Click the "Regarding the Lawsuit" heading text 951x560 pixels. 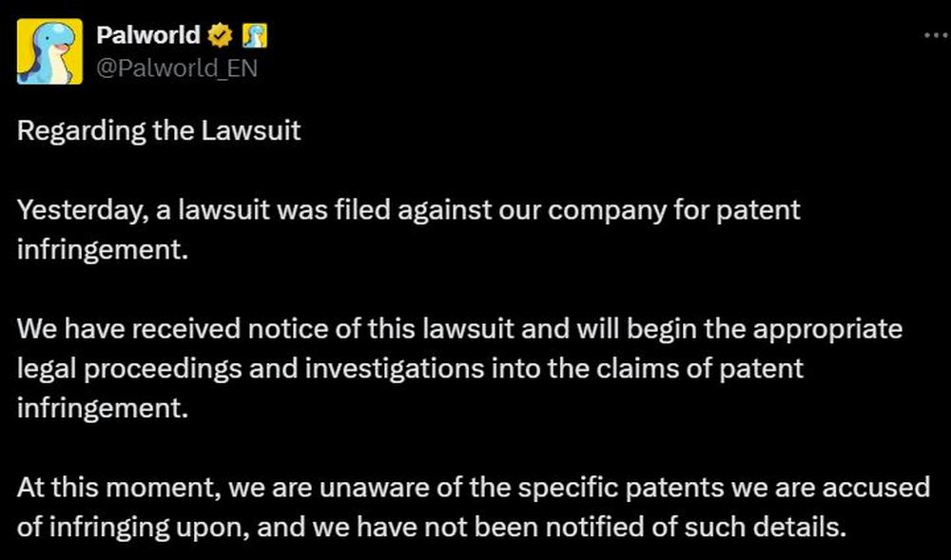pyautogui.click(x=159, y=131)
